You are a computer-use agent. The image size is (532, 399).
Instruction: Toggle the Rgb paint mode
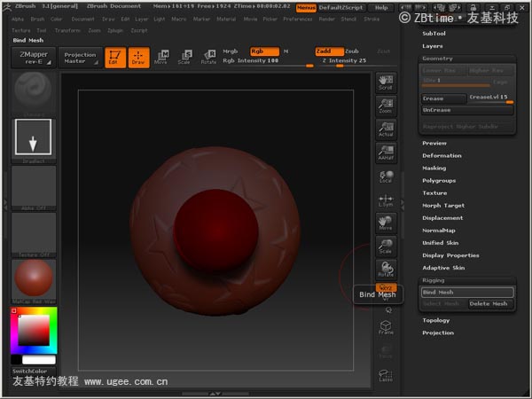pos(264,51)
